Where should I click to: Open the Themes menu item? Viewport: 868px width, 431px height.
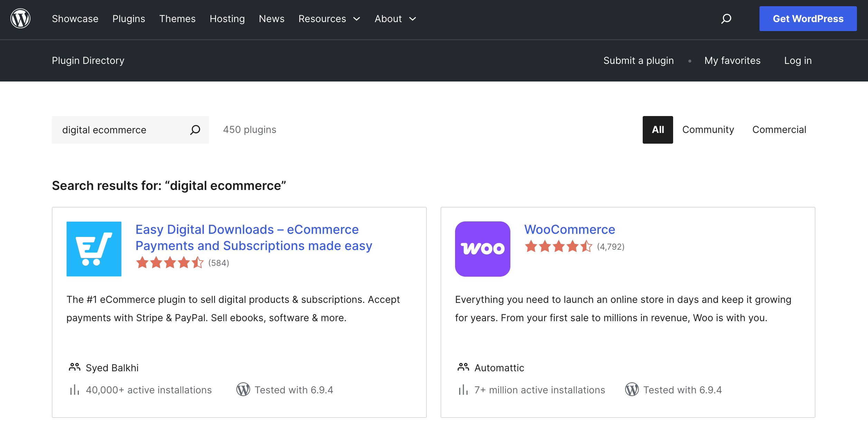(177, 19)
